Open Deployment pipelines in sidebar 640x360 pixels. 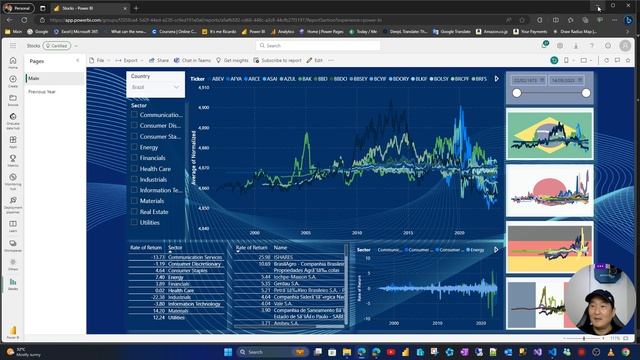click(13, 204)
